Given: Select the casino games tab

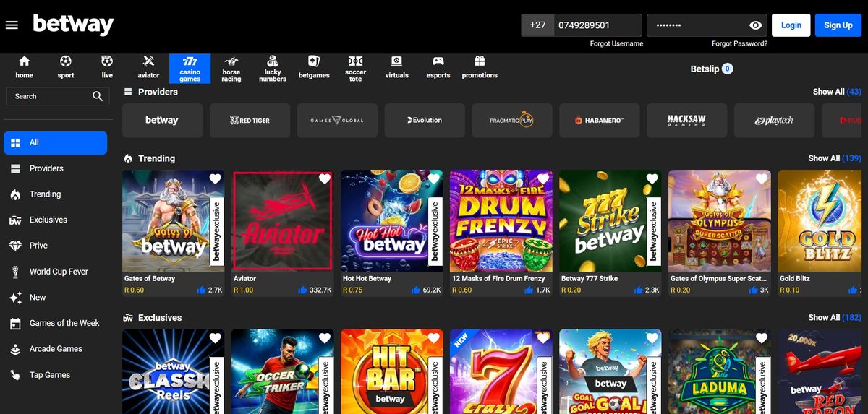Looking at the screenshot, I should [190, 69].
